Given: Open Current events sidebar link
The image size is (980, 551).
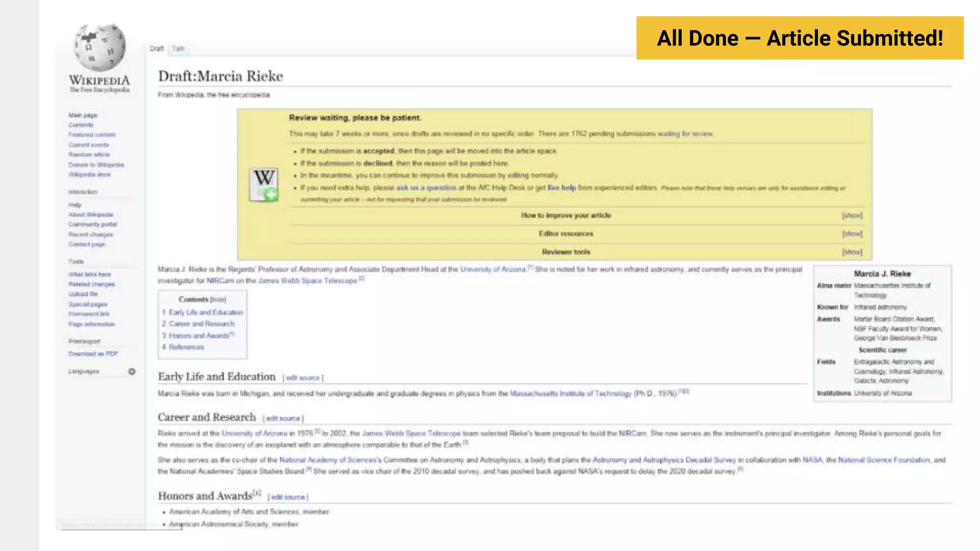Looking at the screenshot, I should click(89, 145).
